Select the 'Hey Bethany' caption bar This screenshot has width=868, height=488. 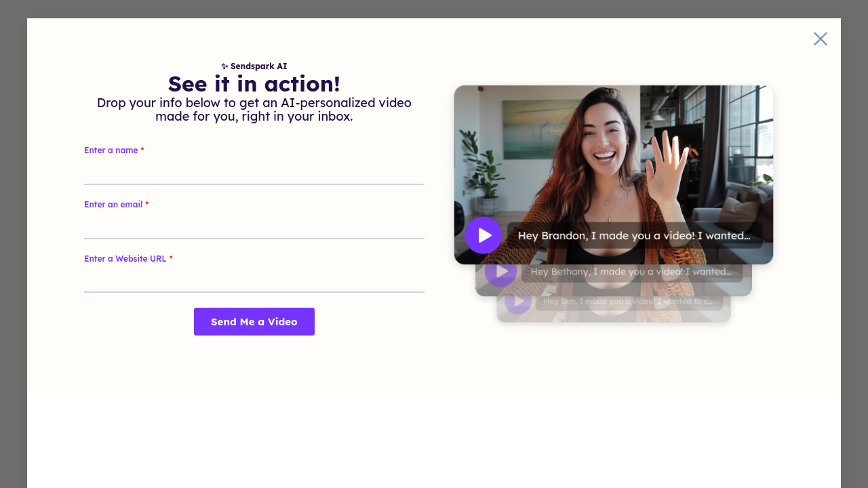[x=631, y=272]
